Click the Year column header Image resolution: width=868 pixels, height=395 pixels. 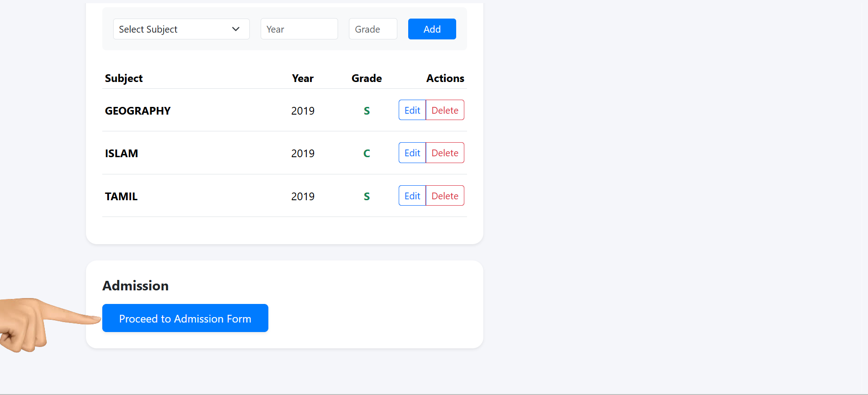pyautogui.click(x=303, y=78)
